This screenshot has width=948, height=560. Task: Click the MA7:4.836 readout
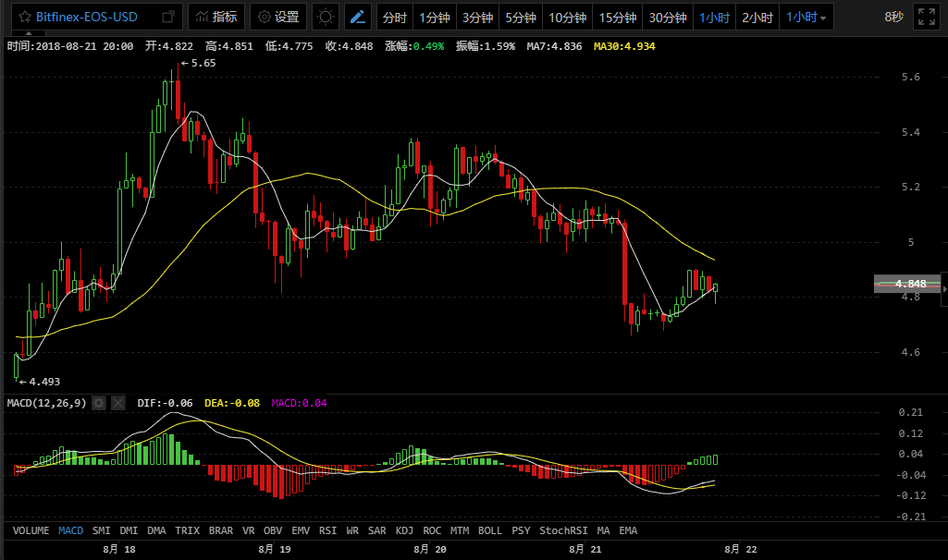pos(554,46)
